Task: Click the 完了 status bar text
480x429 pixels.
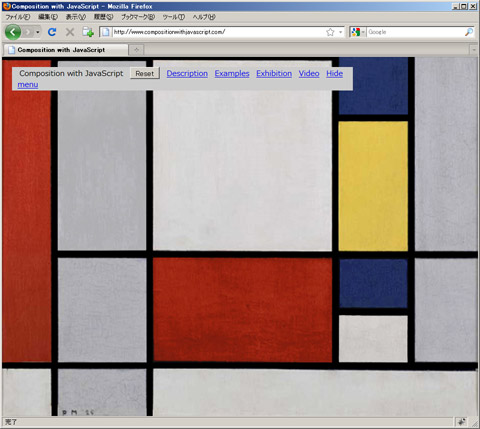Action: coord(11,422)
